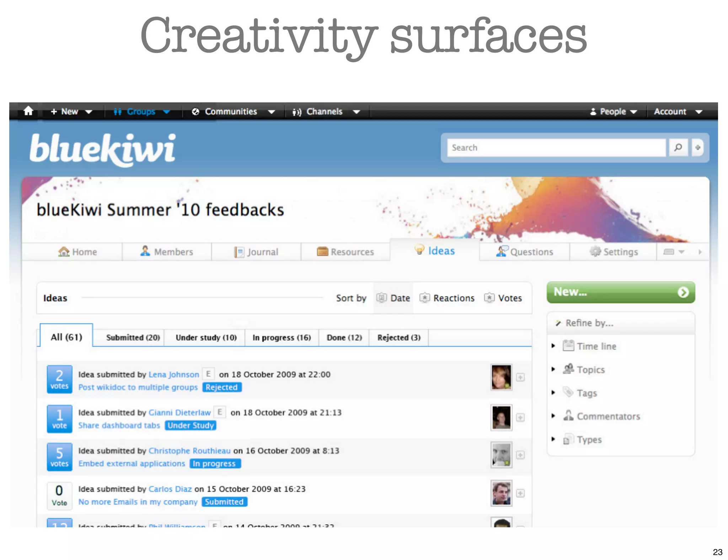Click the 0 Vote box for No more Emails
This screenshot has height=560, width=728.
click(x=59, y=495)
